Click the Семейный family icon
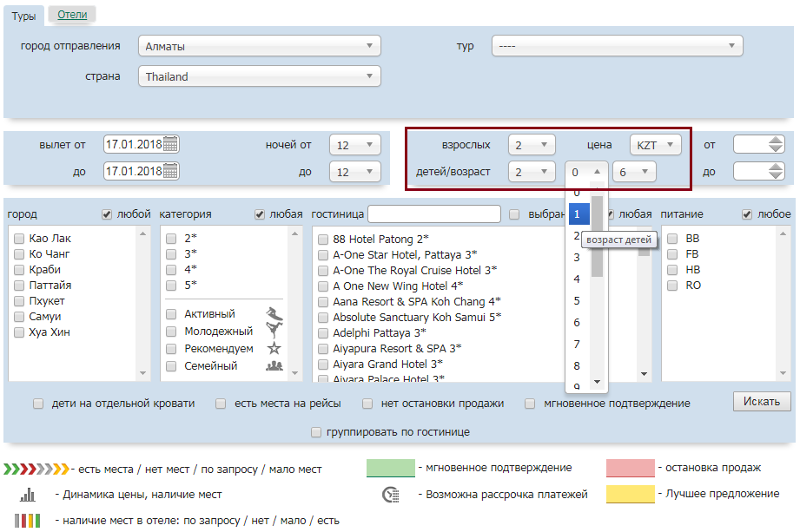This screenshot has width=800, height=532. tap(274, 366)
